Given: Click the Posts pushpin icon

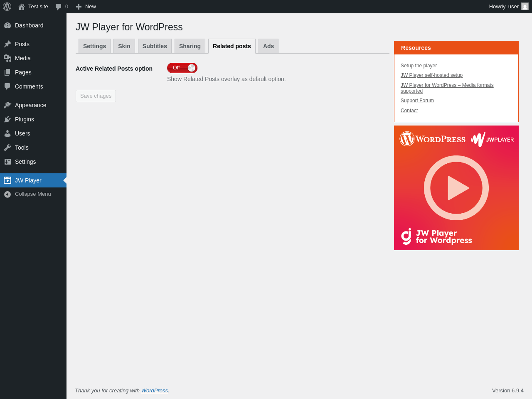Looking at the screenshot, I should pyautogui.click(x=7, y=44).
